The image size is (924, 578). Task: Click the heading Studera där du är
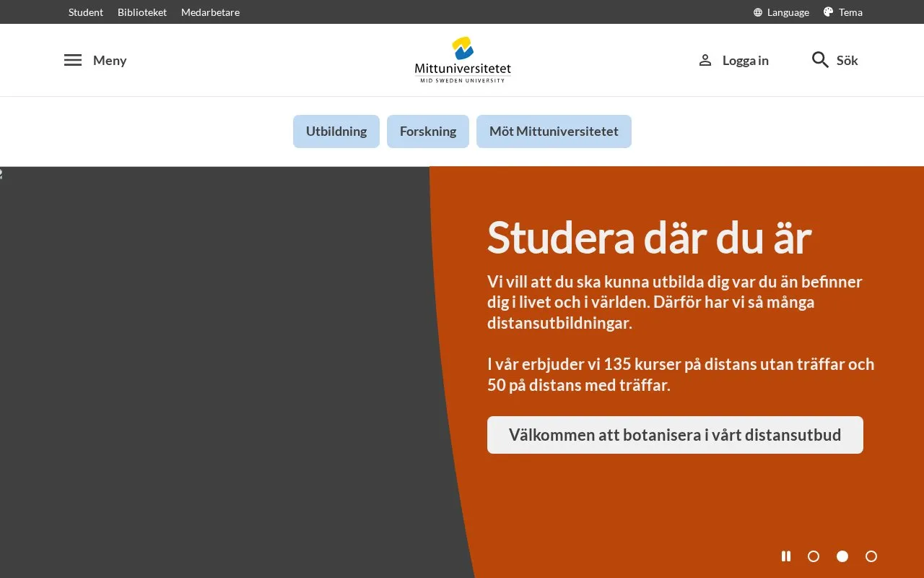point(650,237)
